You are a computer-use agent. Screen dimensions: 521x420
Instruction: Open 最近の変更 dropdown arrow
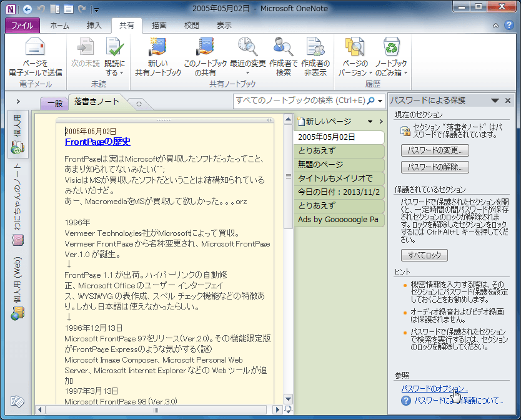coord(247,73)
